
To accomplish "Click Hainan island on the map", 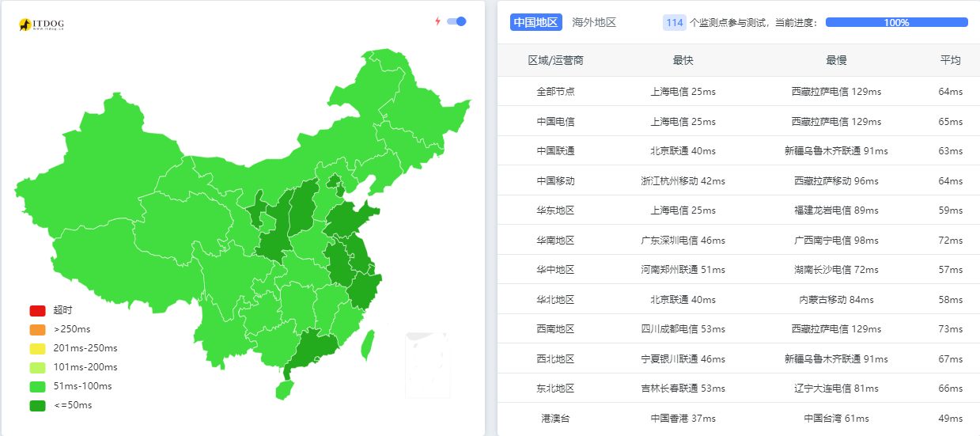I will (x=285, y=389).
